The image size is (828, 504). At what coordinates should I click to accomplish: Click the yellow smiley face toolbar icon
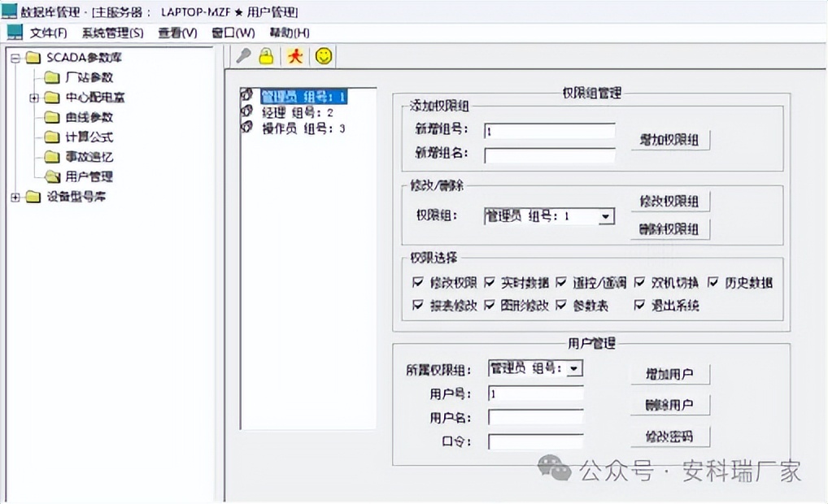pos(324,55)
